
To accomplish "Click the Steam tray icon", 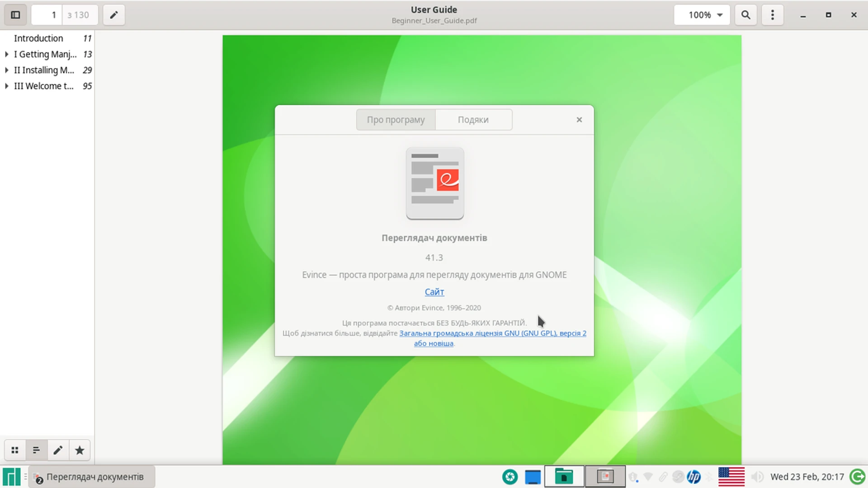I will (678, 477).
